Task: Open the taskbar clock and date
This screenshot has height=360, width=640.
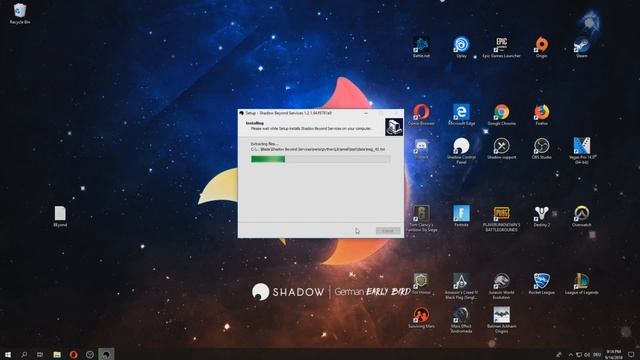Action: pyautogui.click(x=613, y=354)
